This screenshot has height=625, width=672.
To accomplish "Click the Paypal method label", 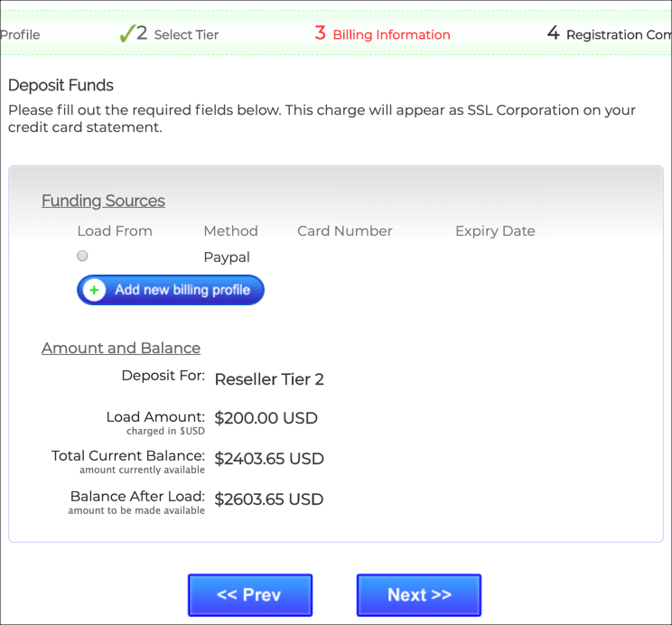I will click(x=227, y=257).
